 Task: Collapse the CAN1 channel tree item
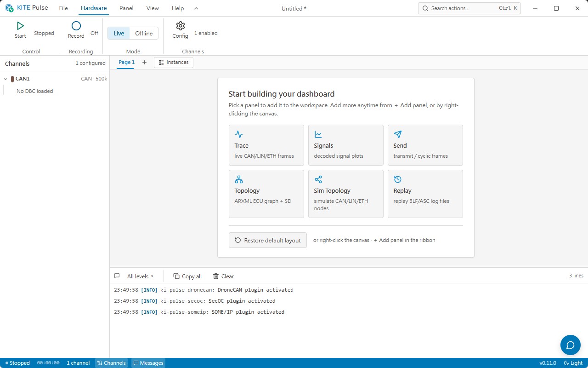[x=6, y=79]
